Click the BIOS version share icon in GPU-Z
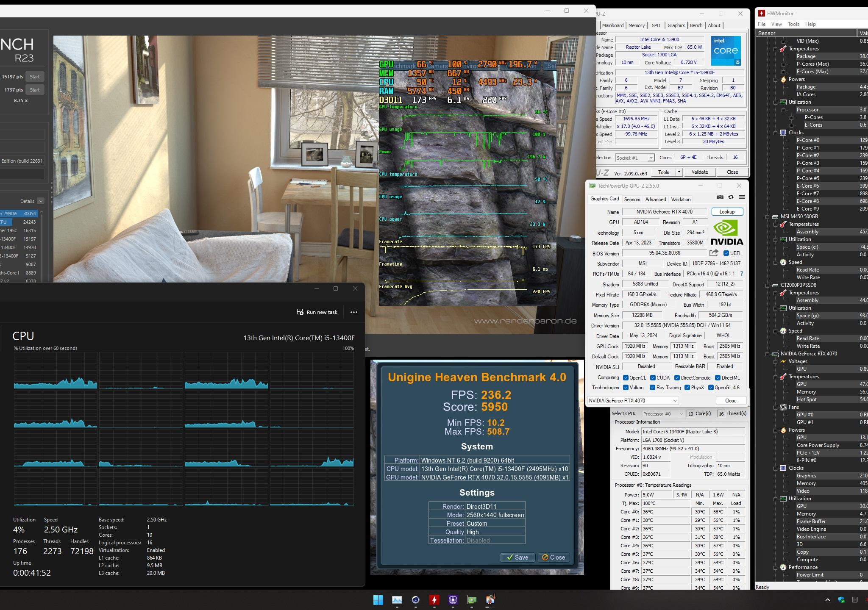This screenshot has height=610, width=868. tap(714, 253)
